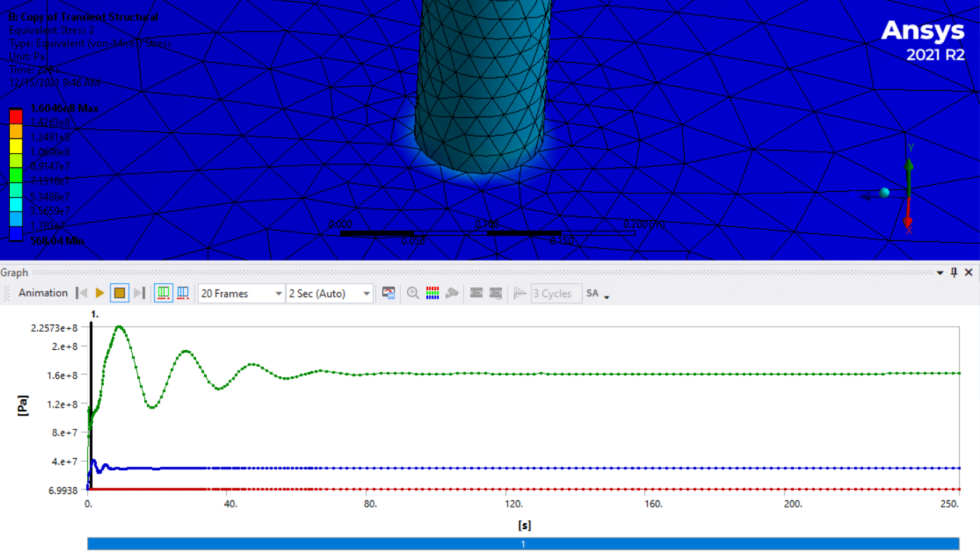Image resolution: width=980 pixels, height=551 pixels.
Task: Click the blue timeline bar labeled 1
Action: (523, 543)
